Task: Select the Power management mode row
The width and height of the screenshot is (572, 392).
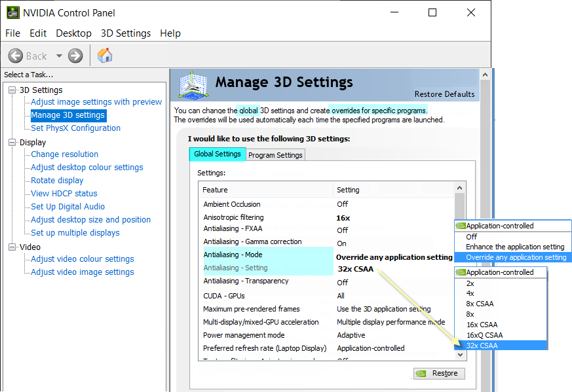Action: coord(244,335)
